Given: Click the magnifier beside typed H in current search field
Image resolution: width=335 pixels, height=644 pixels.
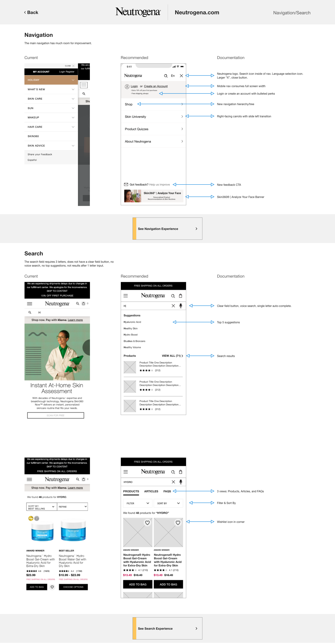Looking at the screenshot, I should click(x=30, y=312).
